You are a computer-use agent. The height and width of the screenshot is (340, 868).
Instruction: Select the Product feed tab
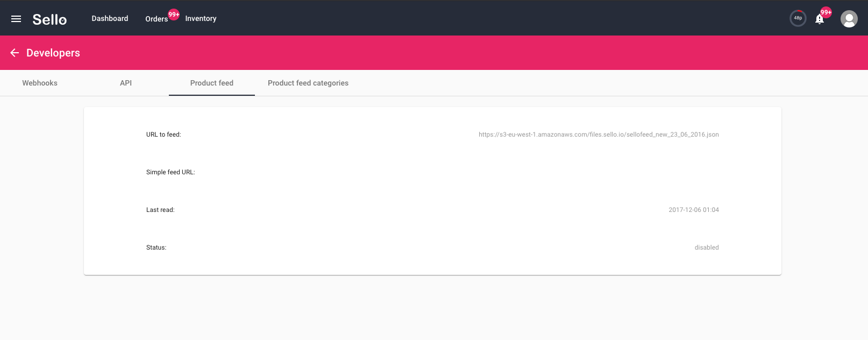coord(212,83)
